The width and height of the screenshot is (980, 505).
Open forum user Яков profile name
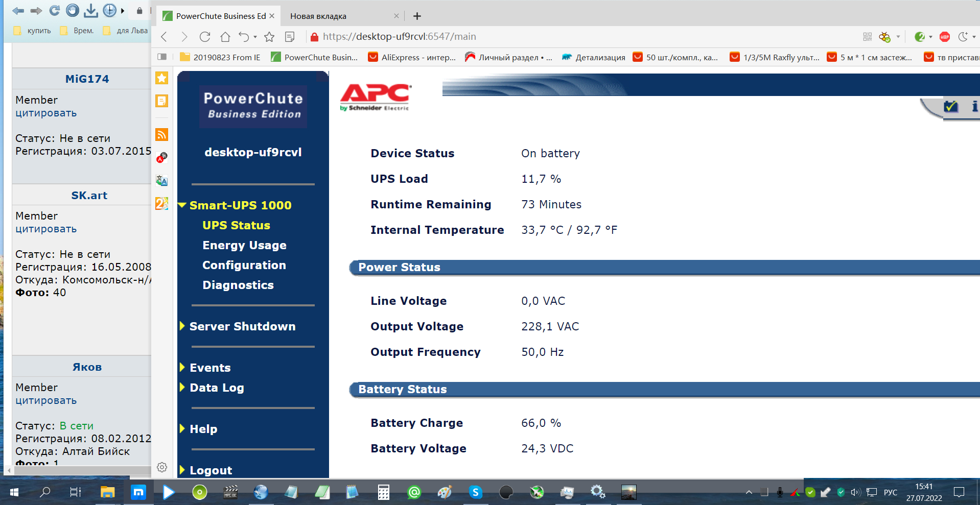[87, 367]
